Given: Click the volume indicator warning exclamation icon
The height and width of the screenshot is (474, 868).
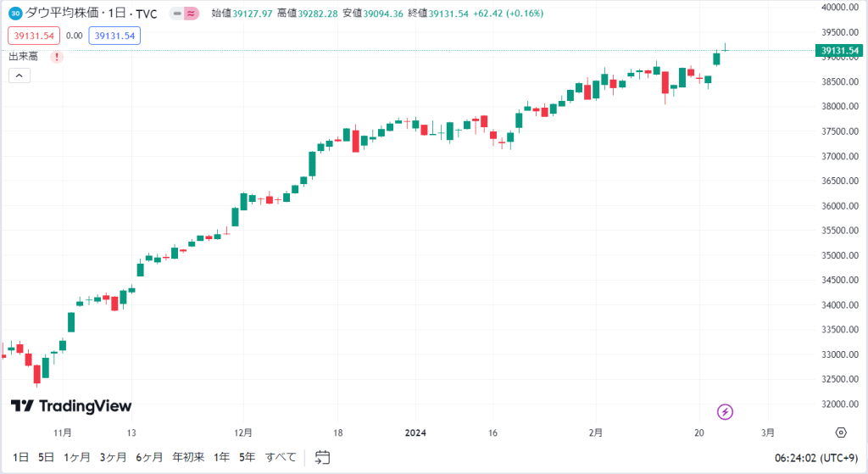Looking at the screenshot, I should pyautogui.click(x=57, y=57).
